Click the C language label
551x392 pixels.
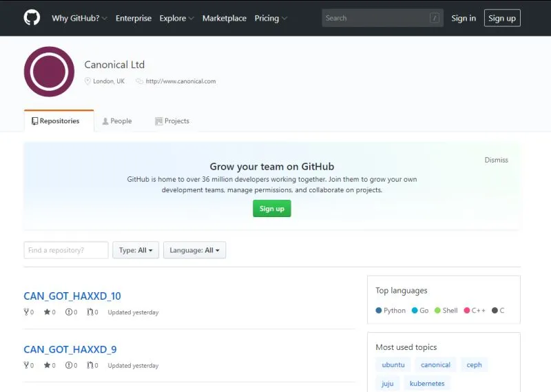click(502, 311)
